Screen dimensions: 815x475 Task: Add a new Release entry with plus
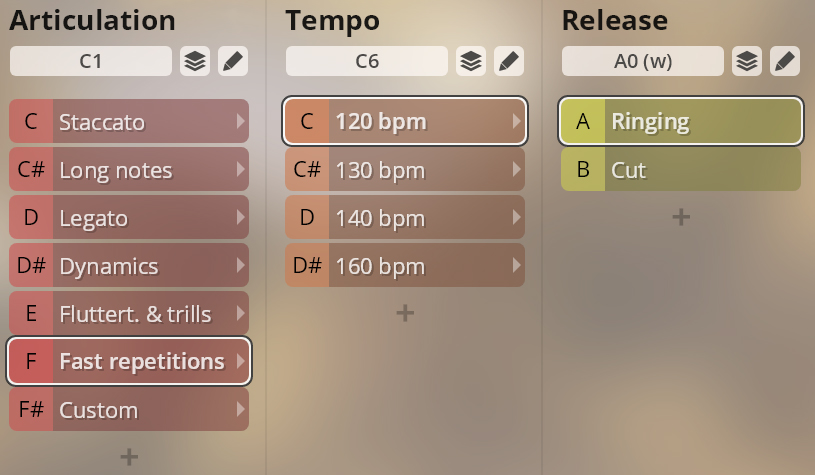(681, 217)
